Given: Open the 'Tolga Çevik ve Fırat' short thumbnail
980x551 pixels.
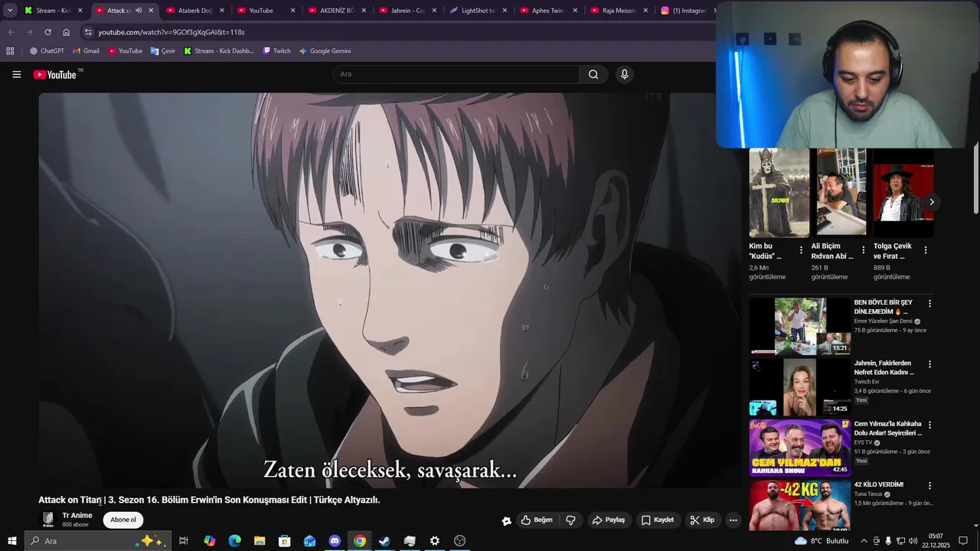Looking at the screenshot, I should tap(903, 192).
